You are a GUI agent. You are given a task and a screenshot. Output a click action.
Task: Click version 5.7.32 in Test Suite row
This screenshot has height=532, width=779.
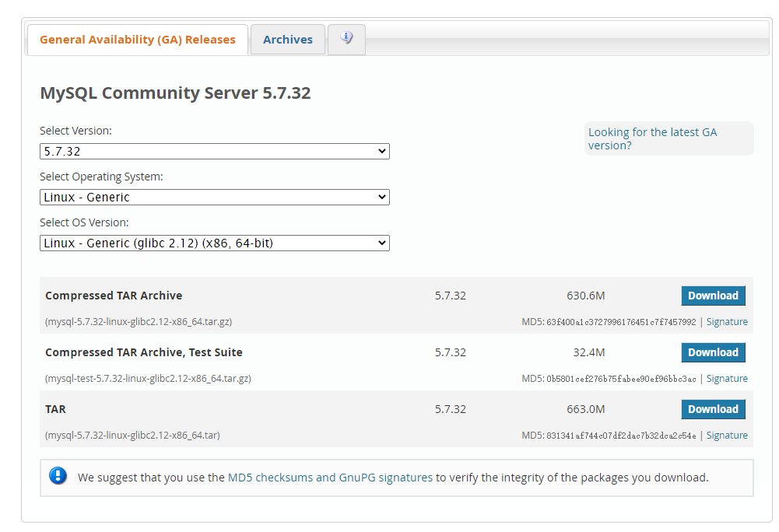click(x=450, y=352)
